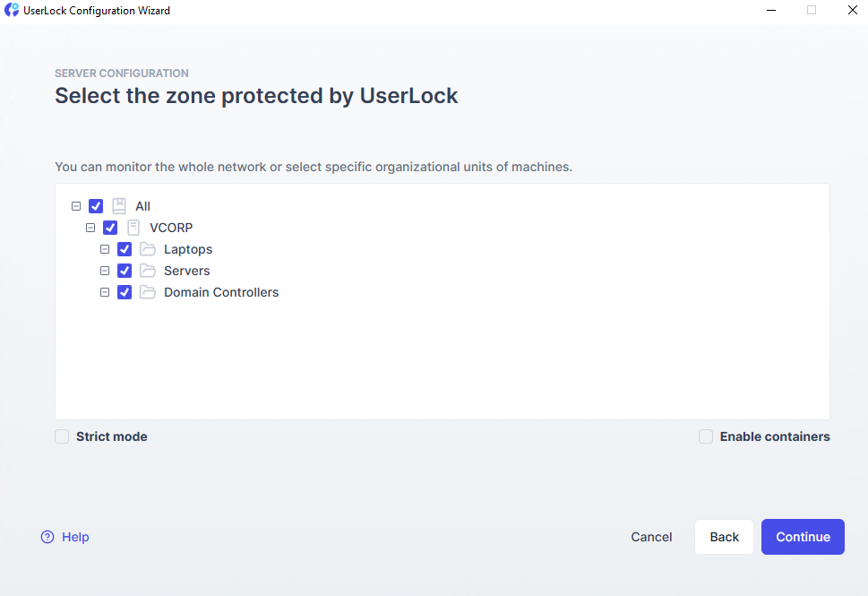
Task: Click the Laptops folder icon
Action: [148, 249]
